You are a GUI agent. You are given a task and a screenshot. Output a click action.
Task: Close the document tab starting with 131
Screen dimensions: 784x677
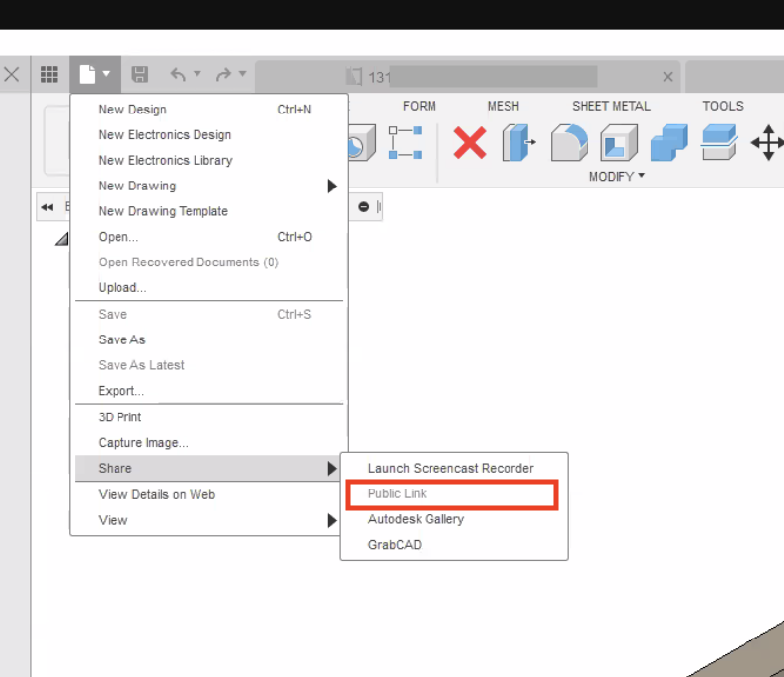click(x=667, y=76)
